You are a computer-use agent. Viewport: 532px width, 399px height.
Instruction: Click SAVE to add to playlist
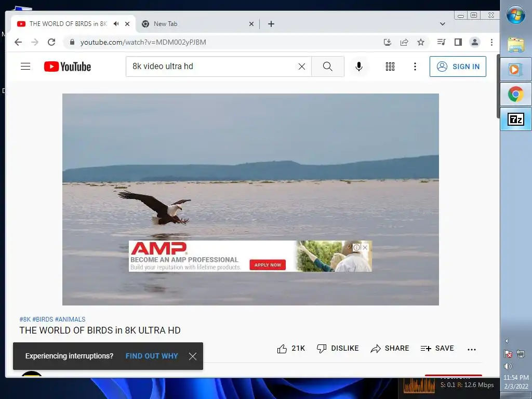[437, 349]
